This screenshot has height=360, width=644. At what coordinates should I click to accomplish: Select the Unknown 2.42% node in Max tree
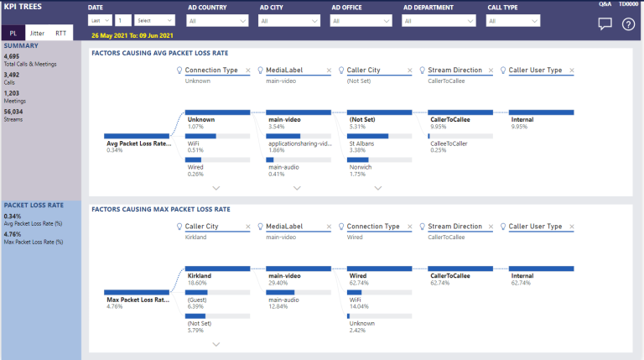tap(380, 323)
